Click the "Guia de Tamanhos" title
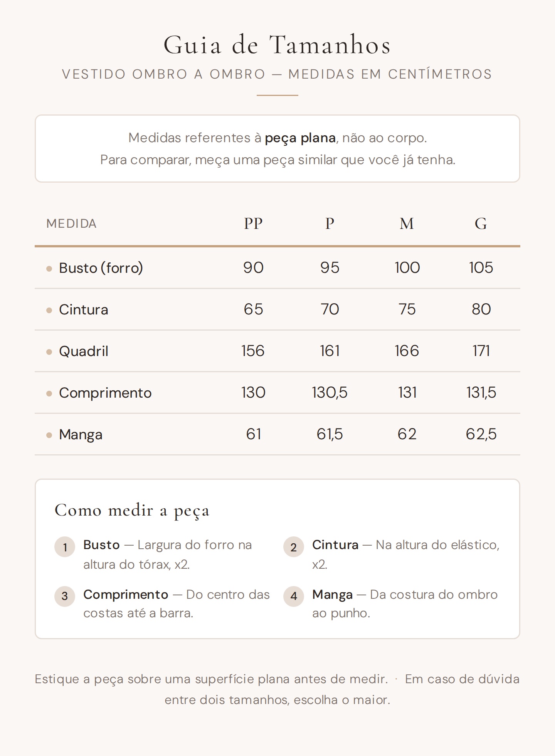555x756 pixels. pyautogui.click(x=277, y=45)
